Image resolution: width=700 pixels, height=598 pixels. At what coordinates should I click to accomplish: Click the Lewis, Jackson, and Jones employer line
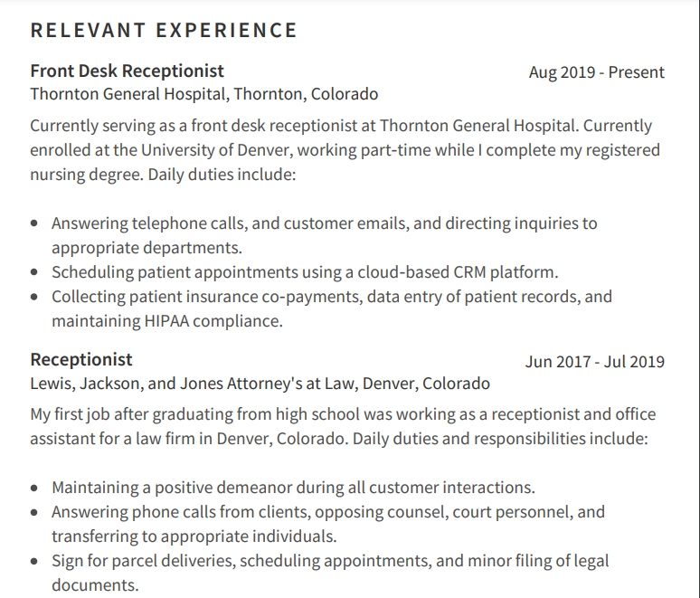coord(260,384)
